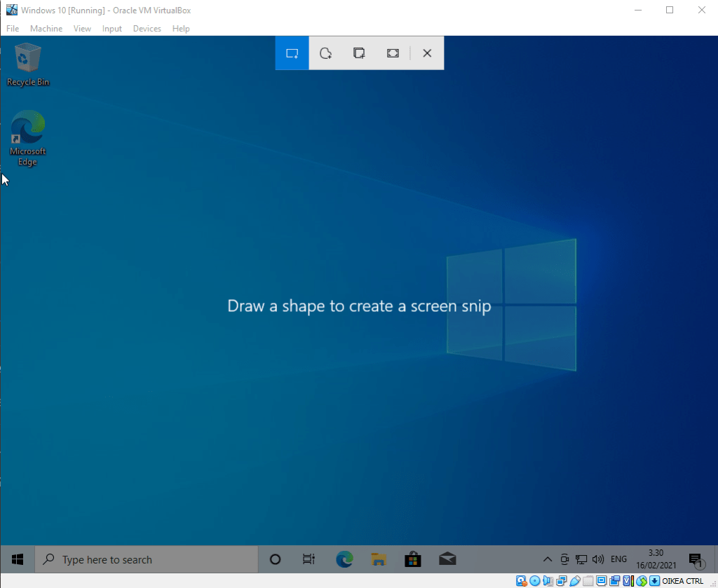Launch File Explorer from the taskbar
This screenshot has height=588, width=718.
tap(379, 559)
